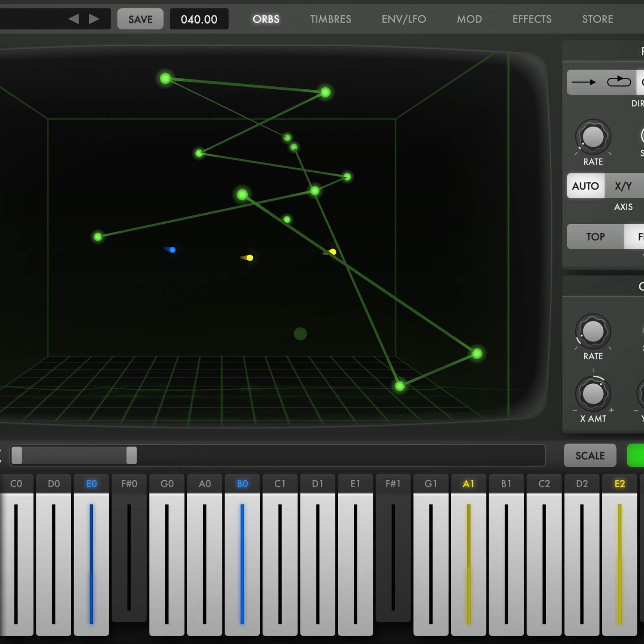
Task: Open the MOD tab
Action: pos(469,19)
